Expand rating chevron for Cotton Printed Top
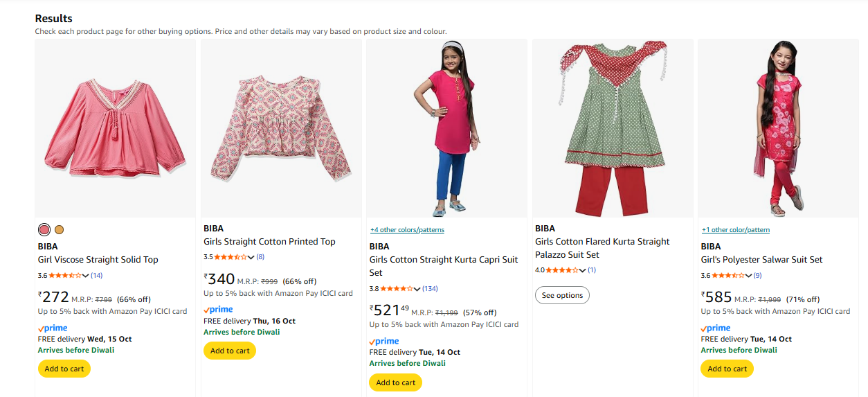Screen dimensions: 868x397 click(251, 257)
